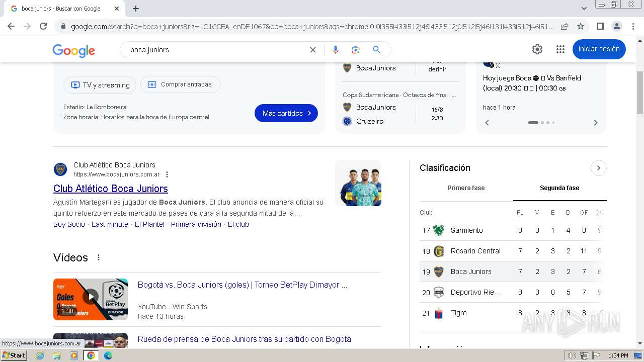The image size is (644, 362).
Task: Select the Tigre row in standings
Action: click(513, 313)
